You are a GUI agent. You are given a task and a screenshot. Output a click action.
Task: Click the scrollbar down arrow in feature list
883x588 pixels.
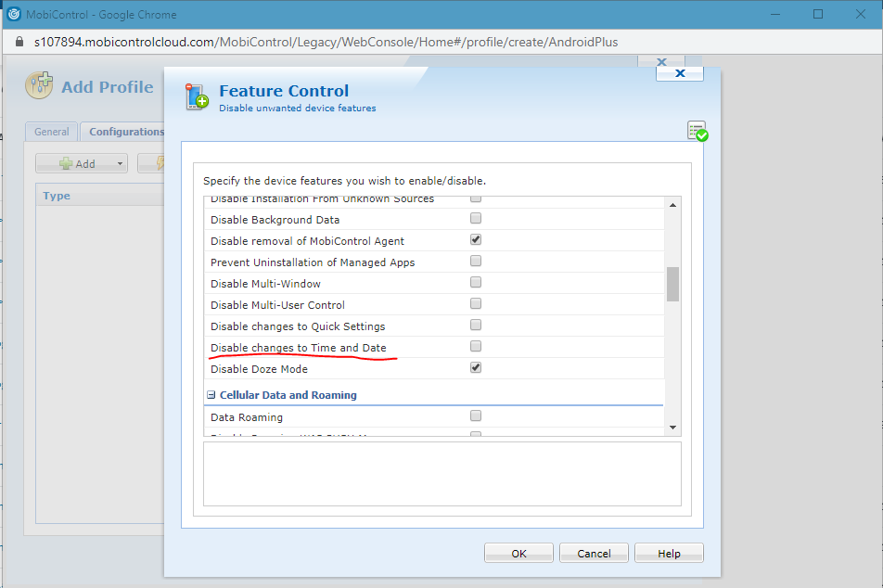point(672,428)
